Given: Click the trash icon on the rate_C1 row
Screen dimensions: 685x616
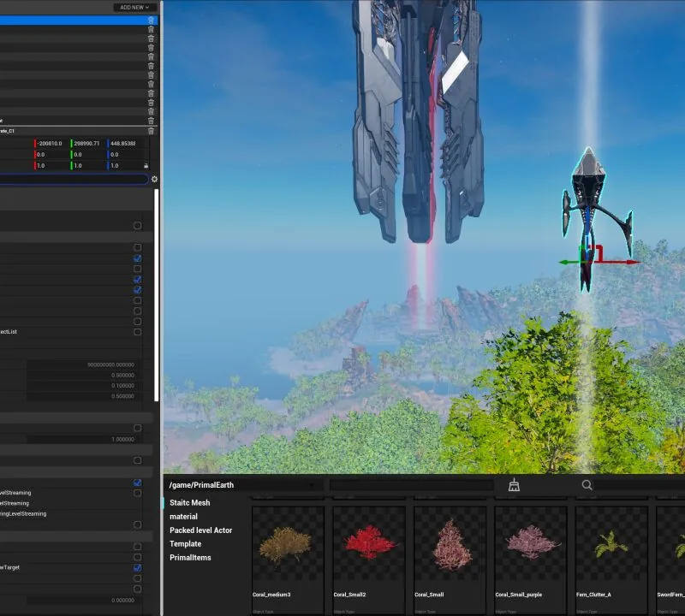Looking at the screenshot, I should click(151, 131).
